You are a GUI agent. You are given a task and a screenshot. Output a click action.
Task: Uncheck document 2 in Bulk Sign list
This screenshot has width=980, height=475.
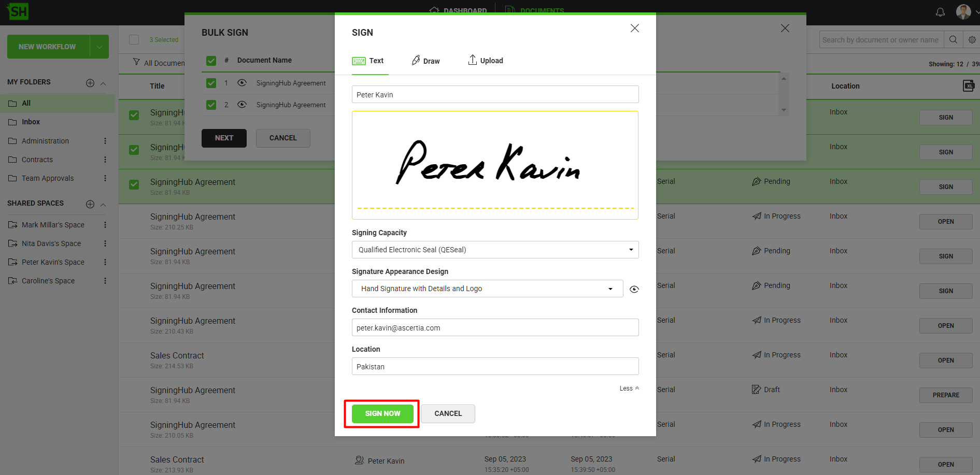click(x=211, y=105)
